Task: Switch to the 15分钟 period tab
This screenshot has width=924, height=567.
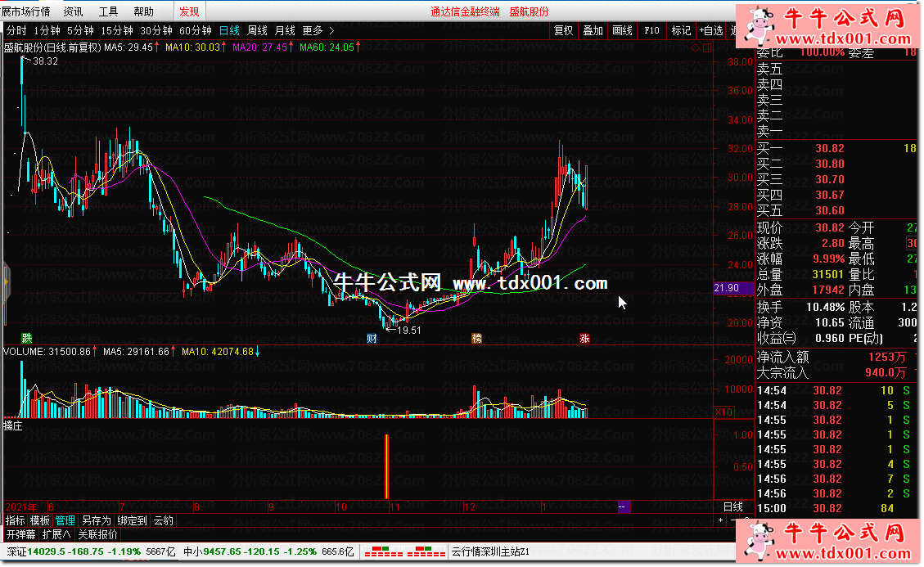Action: (x=117, y=30)
